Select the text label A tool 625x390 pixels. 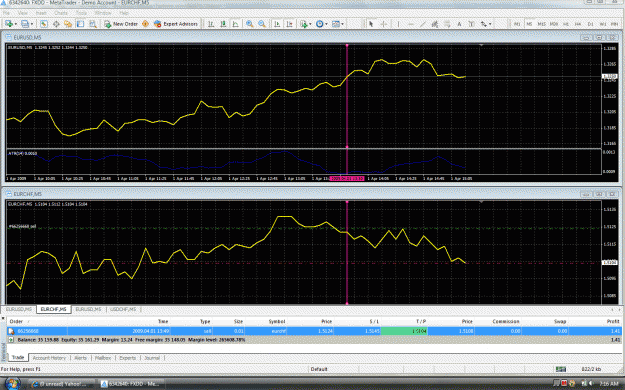459,24
